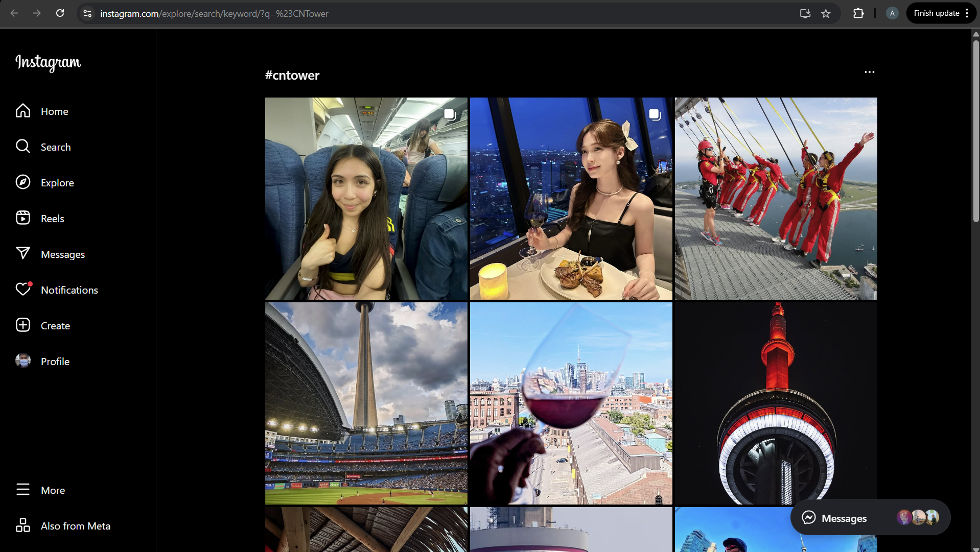Click Also from Meta label

tap(76, 526)
